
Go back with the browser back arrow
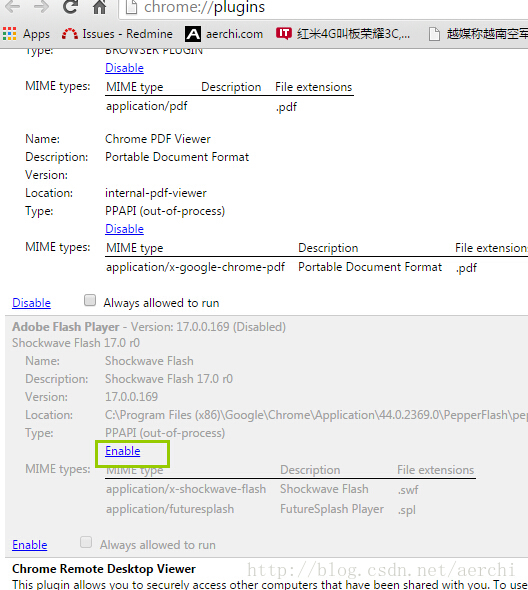[13, 6]
